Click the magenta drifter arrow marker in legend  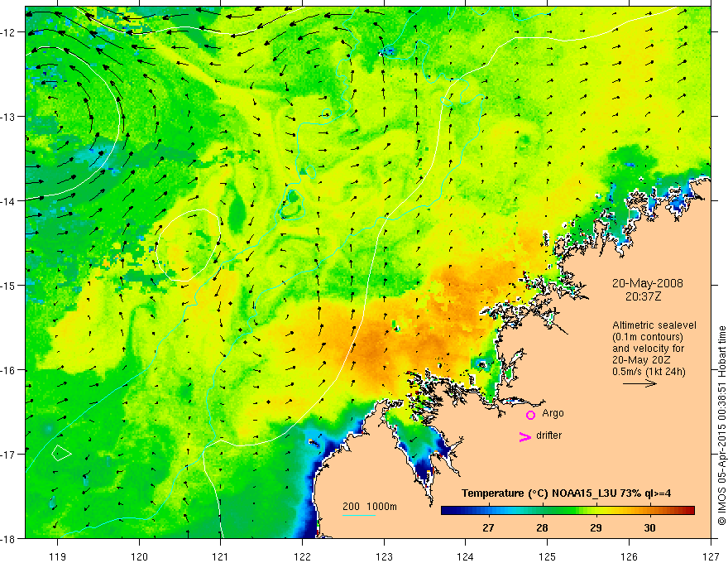524,436
